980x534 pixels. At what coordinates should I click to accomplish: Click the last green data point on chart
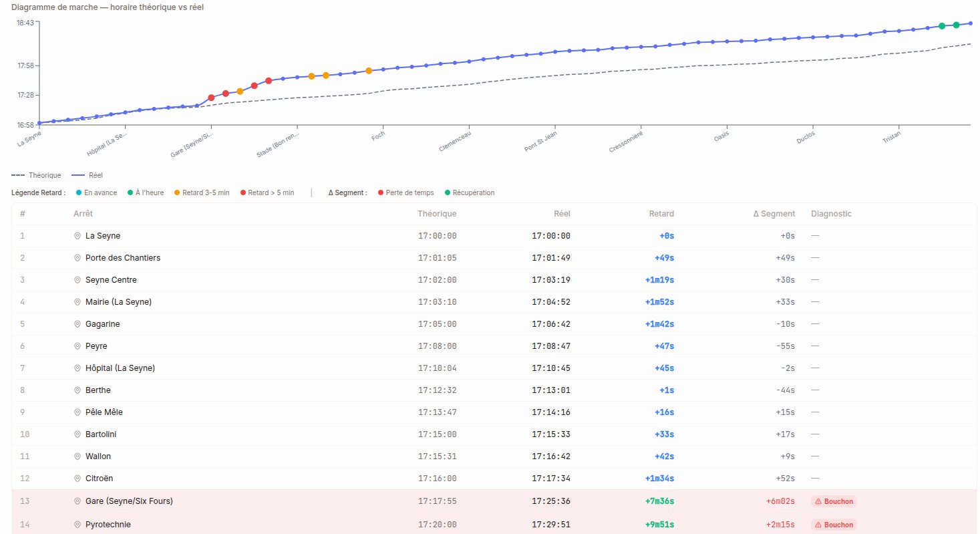coord(956,25)
